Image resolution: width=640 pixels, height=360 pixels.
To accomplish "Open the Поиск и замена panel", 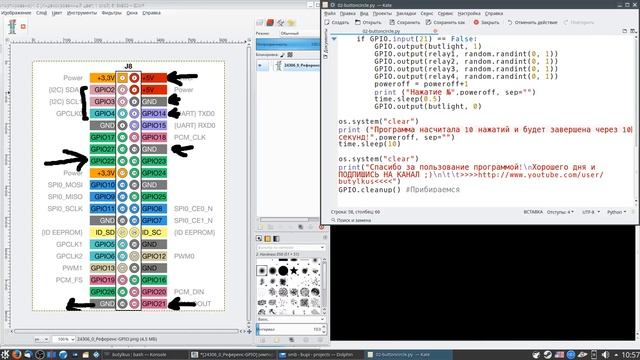I will point(351,220).
